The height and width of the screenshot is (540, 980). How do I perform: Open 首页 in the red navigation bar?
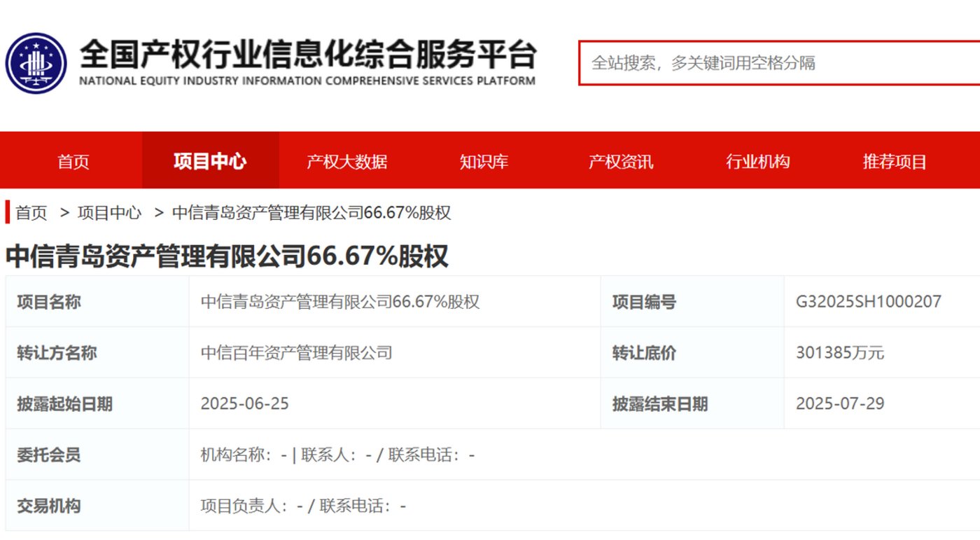coord(73,162)
